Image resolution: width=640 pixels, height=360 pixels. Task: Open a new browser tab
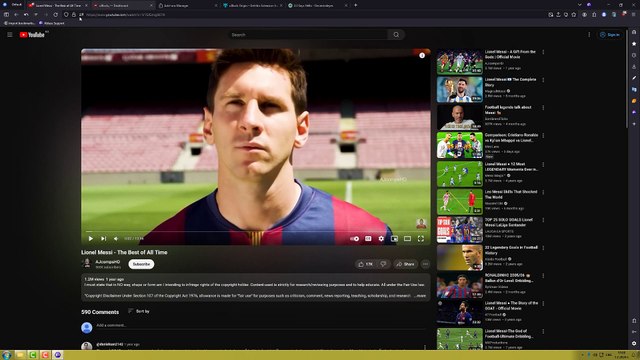coord(356,5)
